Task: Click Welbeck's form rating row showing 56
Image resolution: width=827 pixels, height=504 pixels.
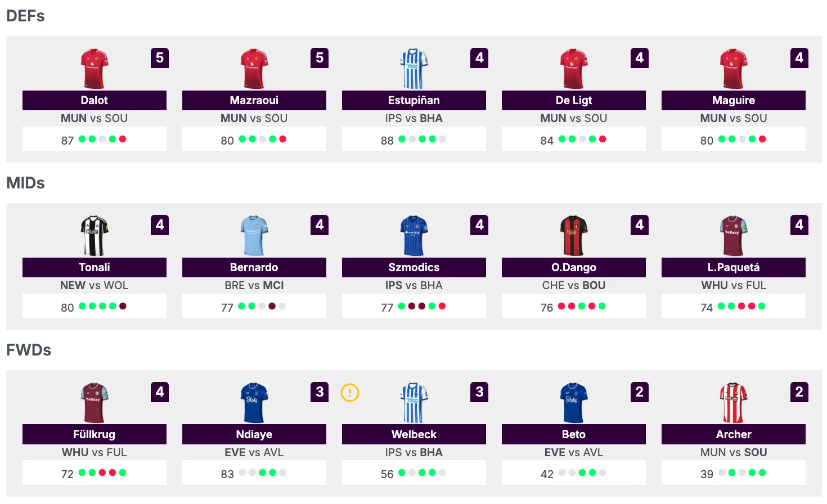Action: [414, 474]
